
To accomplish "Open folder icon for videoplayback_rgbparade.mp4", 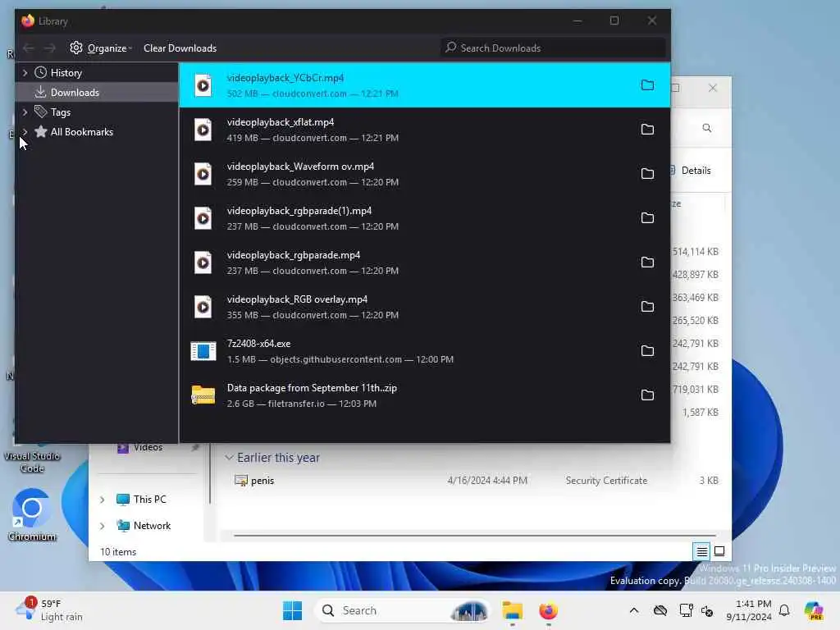I will 647,262.
